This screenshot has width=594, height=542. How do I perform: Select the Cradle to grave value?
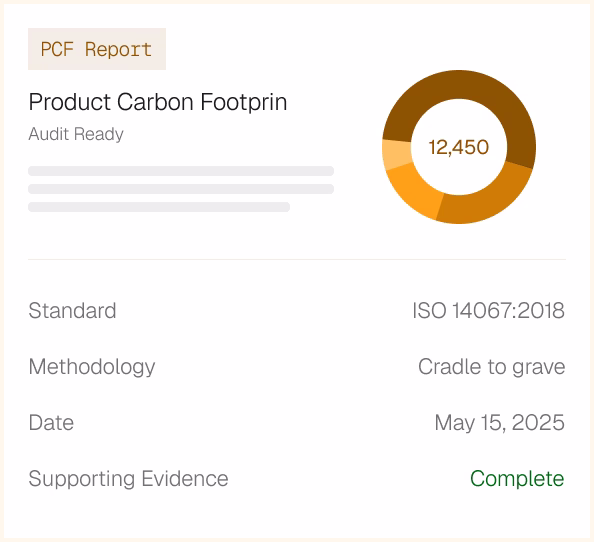tap(492, 367)
